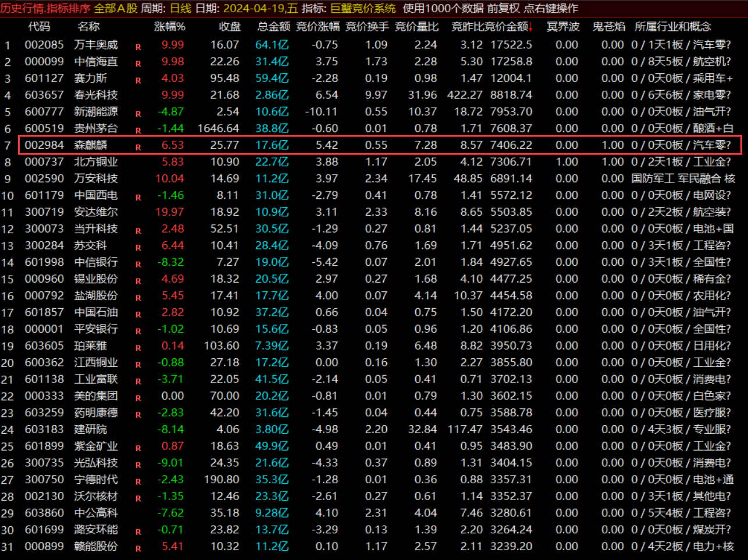Click 117.47 value in 建研院 row
The width and height of the screenshot is (748, 560).
pos(465,429)
